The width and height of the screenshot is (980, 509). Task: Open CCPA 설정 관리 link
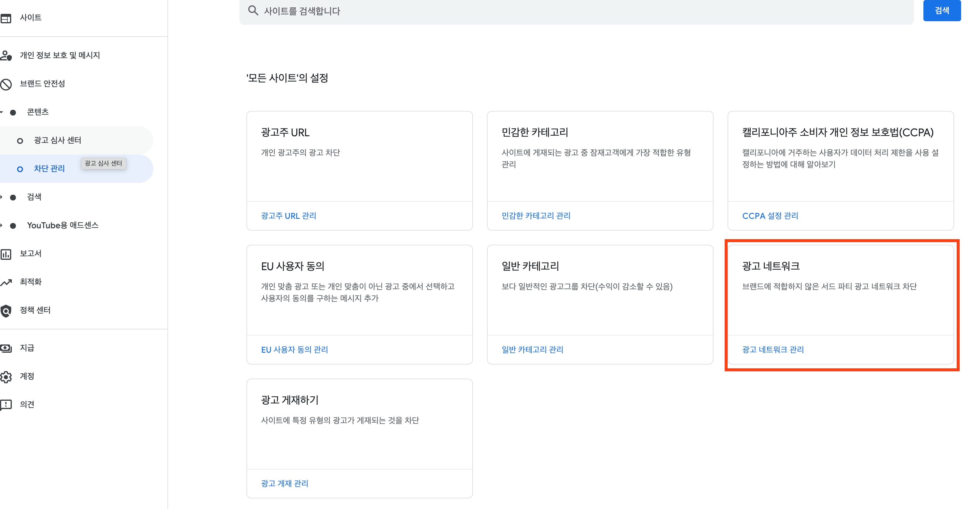click(x=770, y=216)
